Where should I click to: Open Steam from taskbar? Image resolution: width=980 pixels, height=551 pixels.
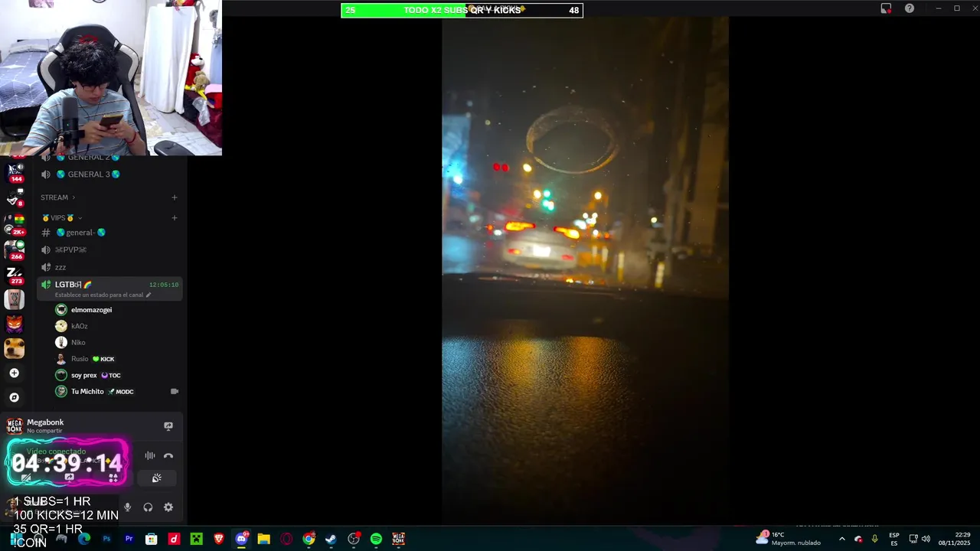point(331,539)
